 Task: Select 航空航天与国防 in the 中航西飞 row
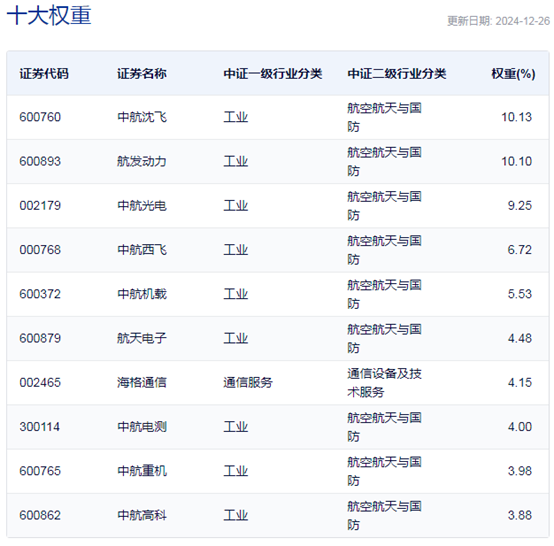(384, 249)
